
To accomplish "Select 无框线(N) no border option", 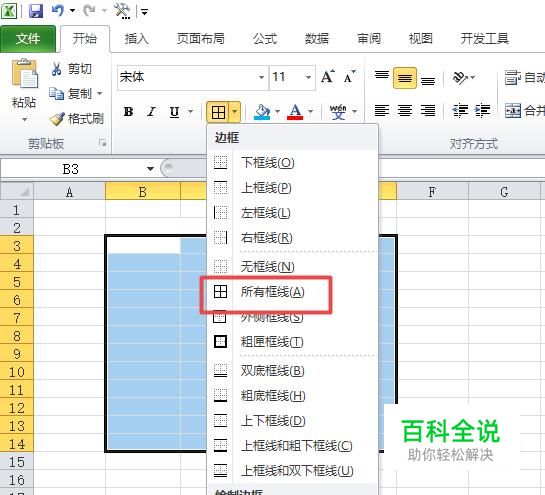I will pyautogui.click(x=292, y=267).
